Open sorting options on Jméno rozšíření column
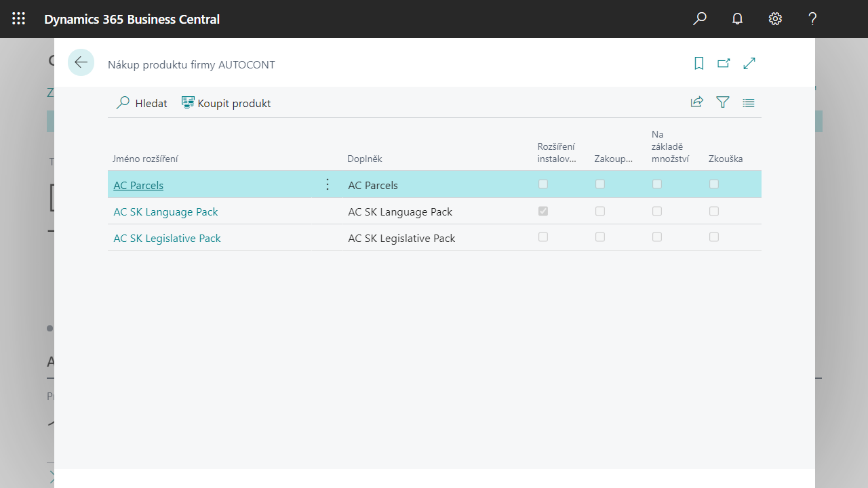The width and height of the screenshot is (868, 488). (x=146, y=159)
